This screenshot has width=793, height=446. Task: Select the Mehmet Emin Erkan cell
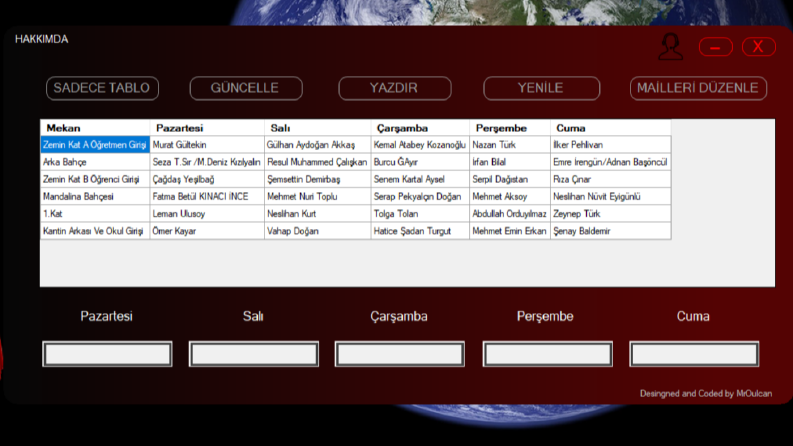coord(510,231)
